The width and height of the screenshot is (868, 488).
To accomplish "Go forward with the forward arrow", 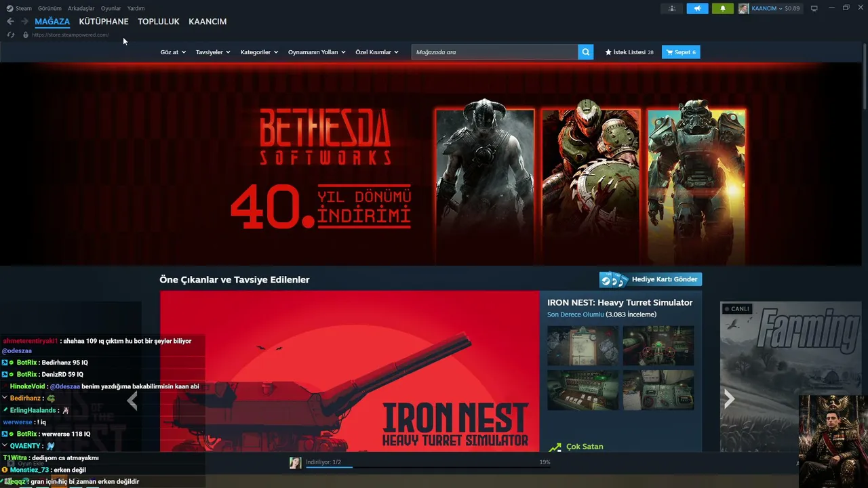I will [x=24, y=22].
